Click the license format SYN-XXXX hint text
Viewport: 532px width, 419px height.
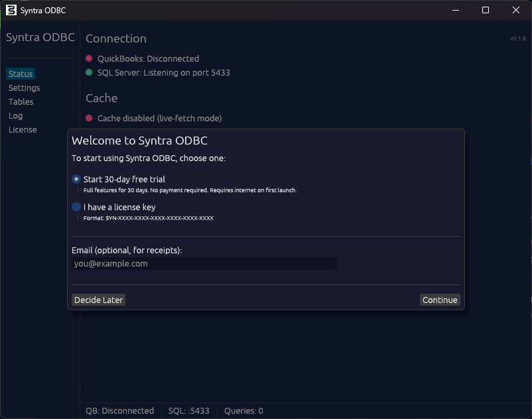tap(149, 218)
